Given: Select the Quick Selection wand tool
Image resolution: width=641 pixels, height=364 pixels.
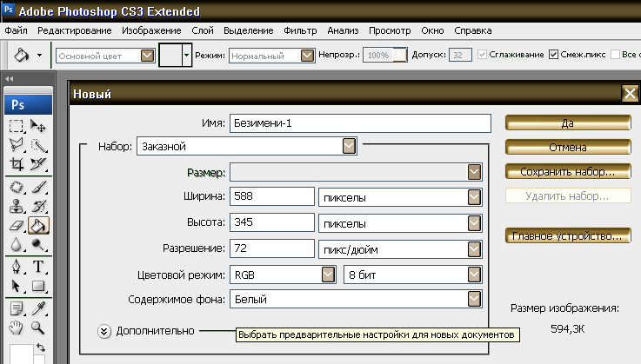Looking at the screenshot, I should coord(38,145).
